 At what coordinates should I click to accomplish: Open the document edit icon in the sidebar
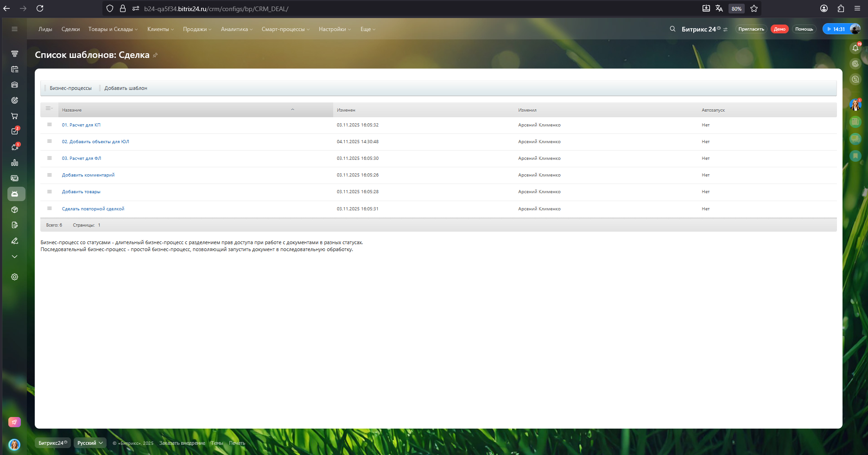click(15, 225)
